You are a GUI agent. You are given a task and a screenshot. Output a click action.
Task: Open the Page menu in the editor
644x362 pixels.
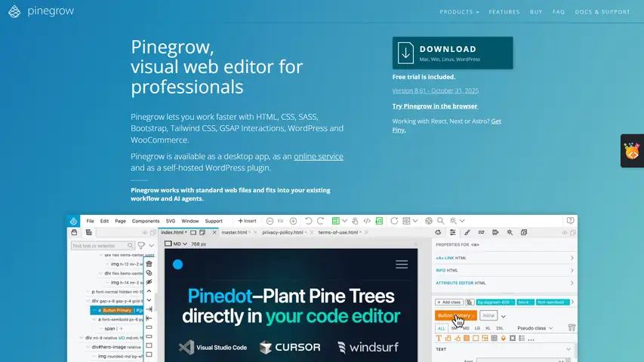pyautogui.click(x=120, y=221)
